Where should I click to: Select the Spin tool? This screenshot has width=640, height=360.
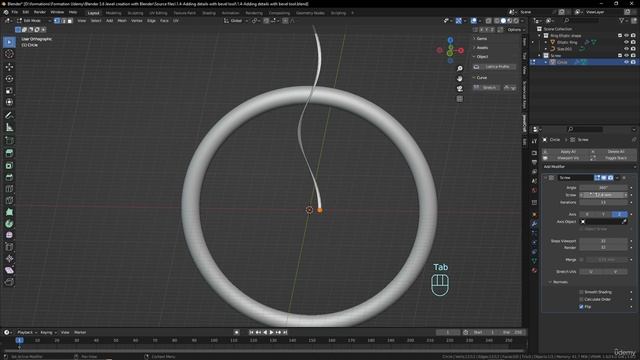pos(9,224)
